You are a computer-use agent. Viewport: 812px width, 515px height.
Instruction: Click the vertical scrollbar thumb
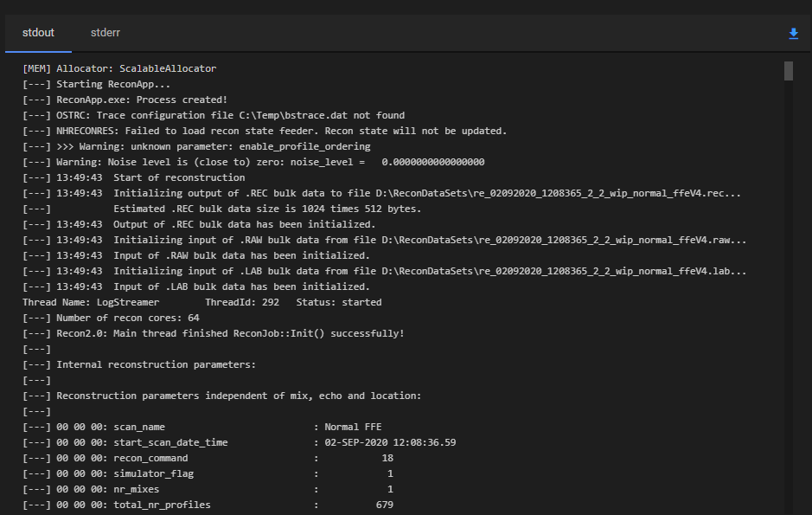click(788, 71)
